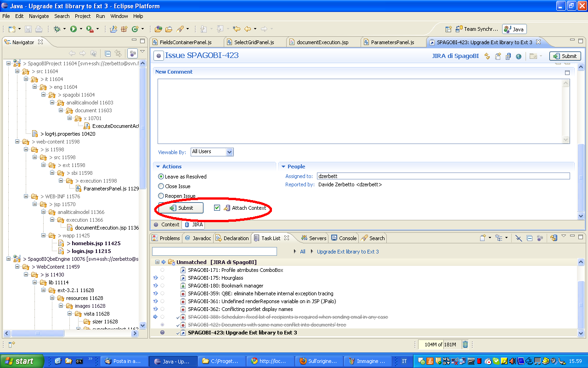Open the Console view tab
This screenshot has width=588, height=368.
click(x=344, y=238)
